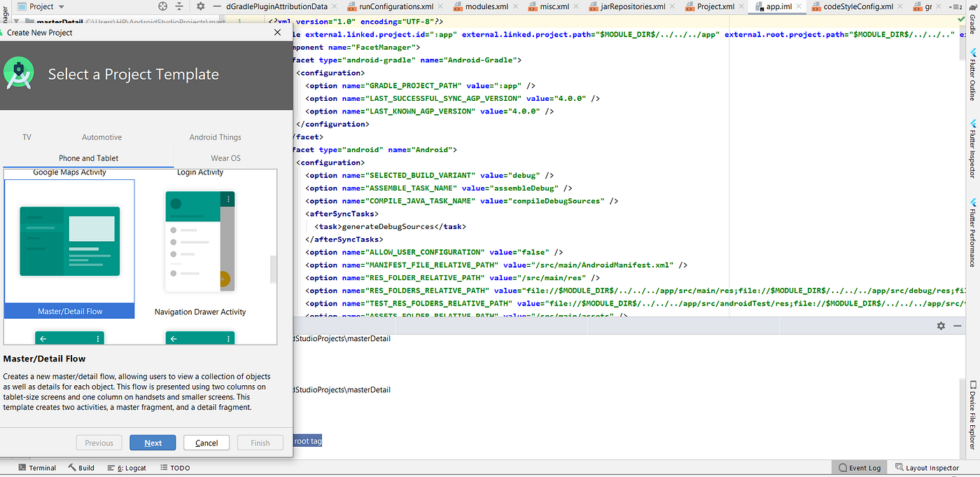Image resolution: width=980 pixels, height=477 pixels.
Task: Cancel the Create New Project dialog
Action: pos(206,442)
